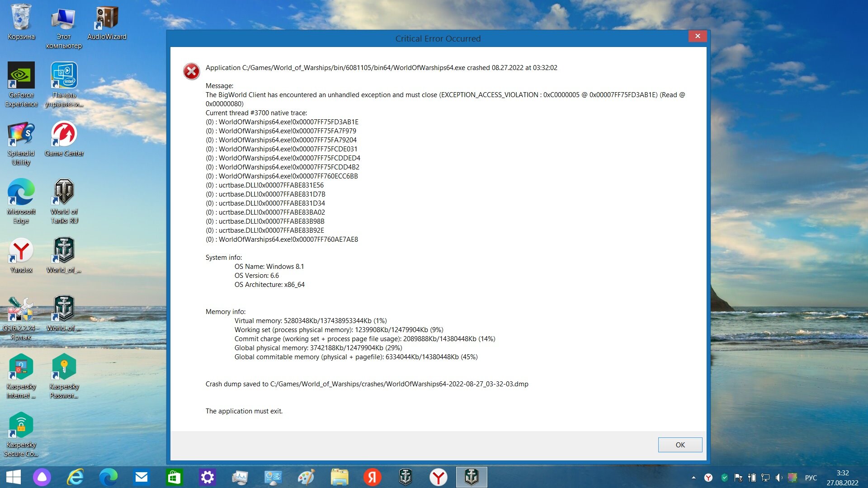
Task: Show hidden system tray icons
Action: [x=693, y=478]
